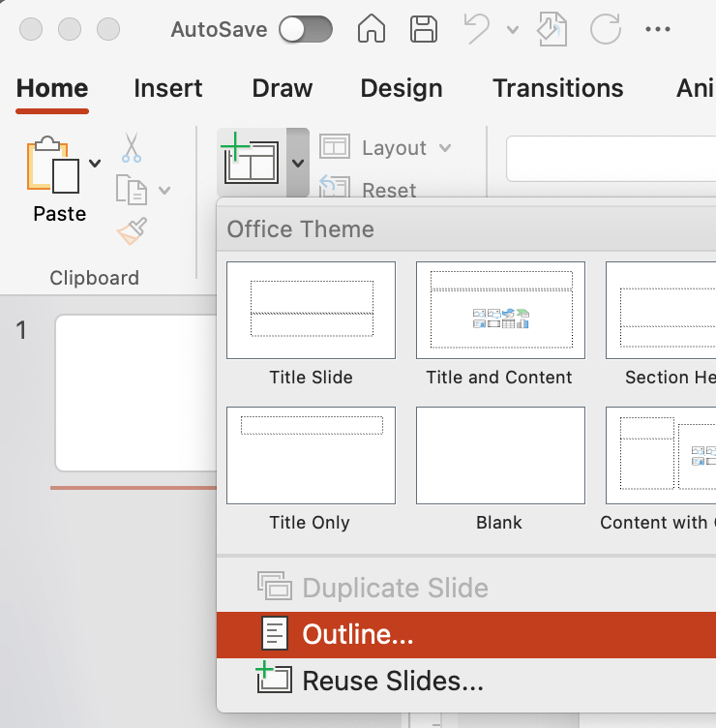Select slide 1 thumbnail in the panel
This screenshot has width=716, height=728.
[x=136, y=393]
